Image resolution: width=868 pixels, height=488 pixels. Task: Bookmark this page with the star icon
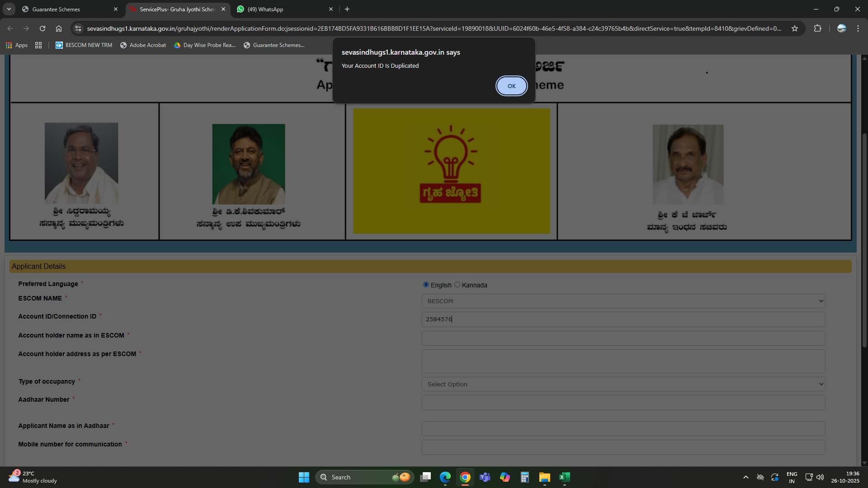coord(795,28)
